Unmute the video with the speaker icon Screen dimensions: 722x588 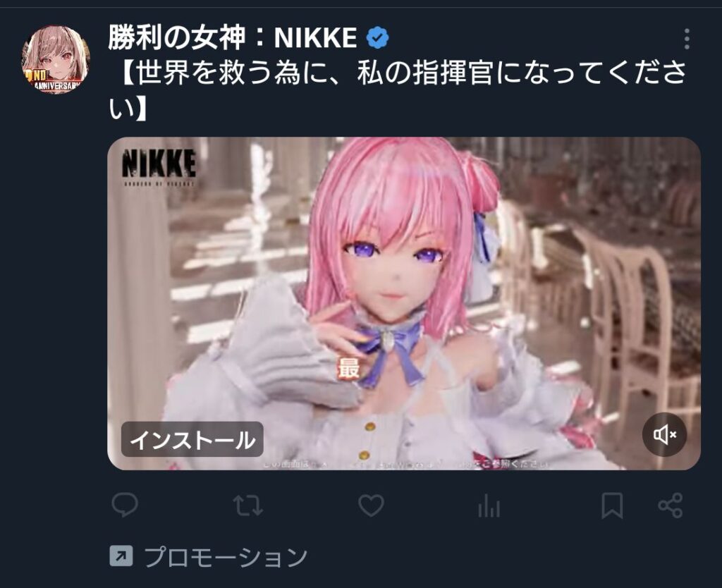coord(664,435)
